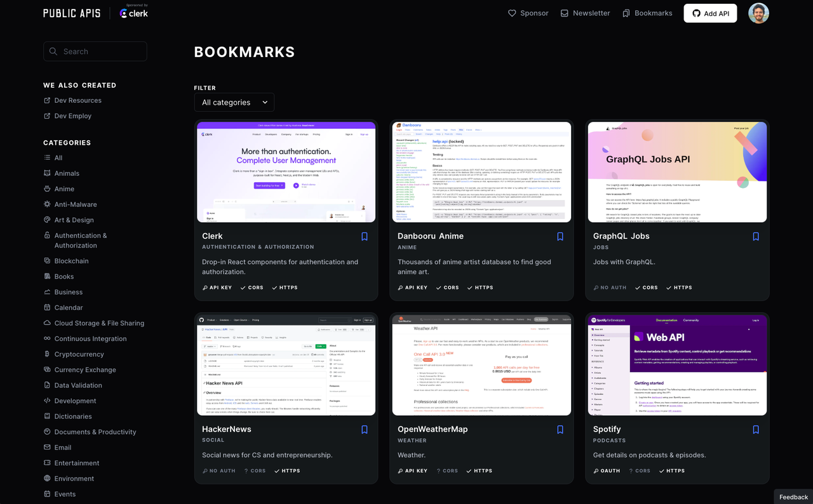
Task: Click the Development code icon
Action: [x=47, y=401]
